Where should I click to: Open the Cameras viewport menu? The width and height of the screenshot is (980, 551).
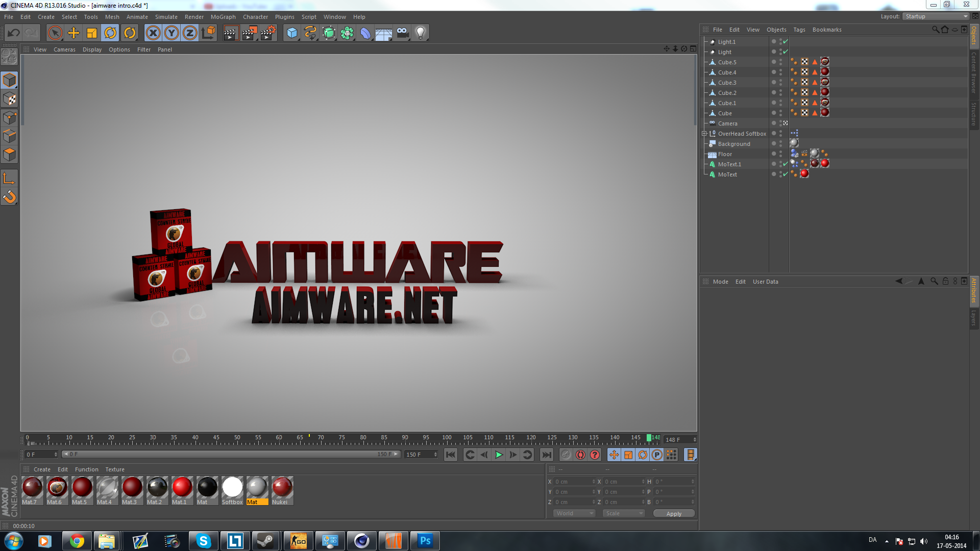(64, 49)
